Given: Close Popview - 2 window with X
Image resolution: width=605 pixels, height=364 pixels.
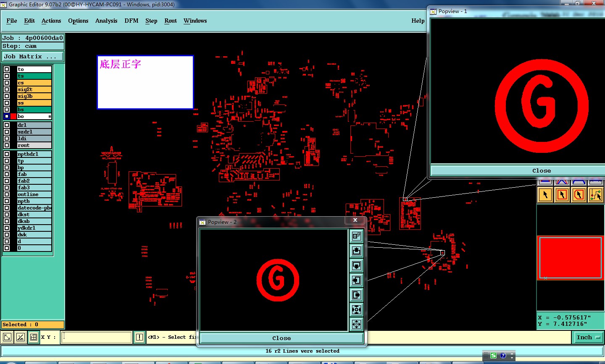Looking at the screenshot, I should click(355, 220).
